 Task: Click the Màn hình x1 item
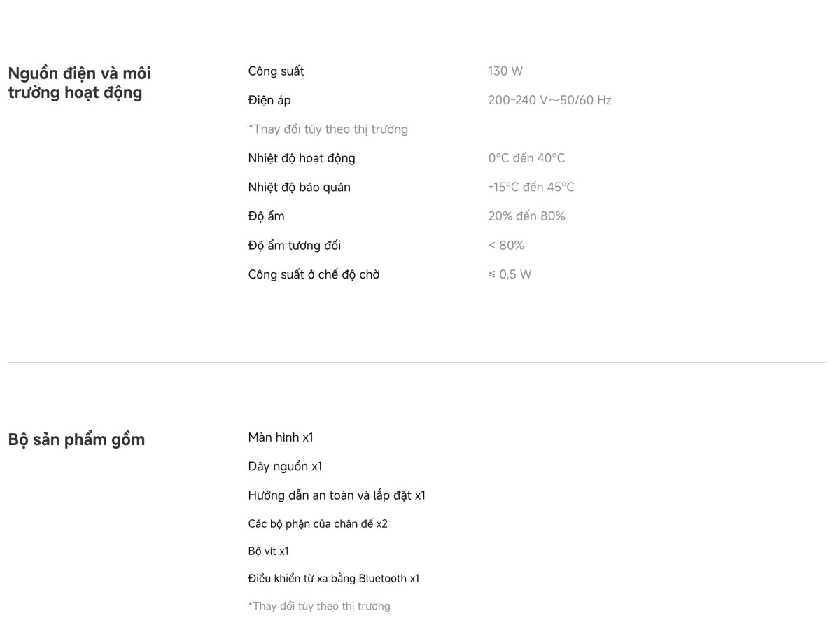point(281,437)
